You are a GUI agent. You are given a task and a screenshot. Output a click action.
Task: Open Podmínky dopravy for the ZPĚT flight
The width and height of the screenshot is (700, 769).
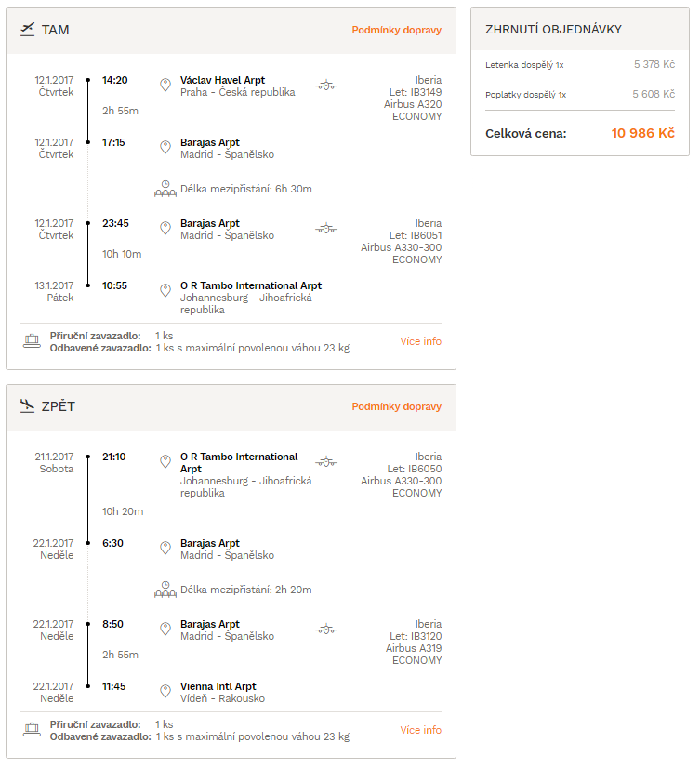pos(397,406)
